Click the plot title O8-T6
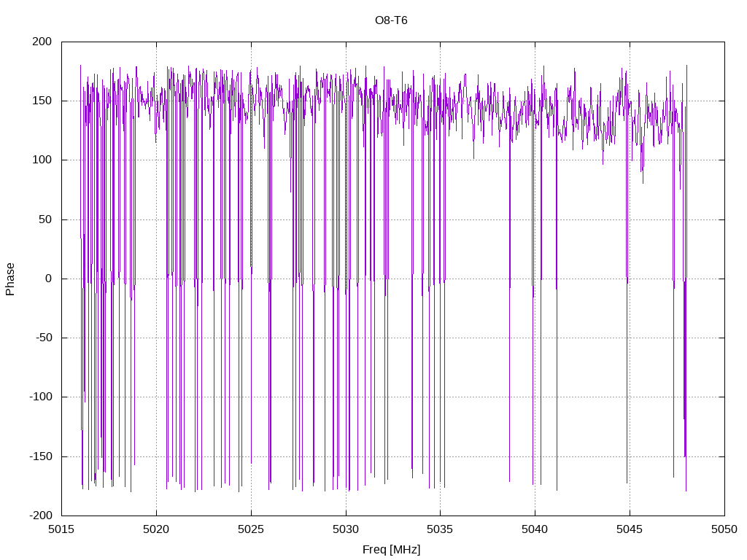Viewport: 747px width, 560px height. tap(391, 20)
